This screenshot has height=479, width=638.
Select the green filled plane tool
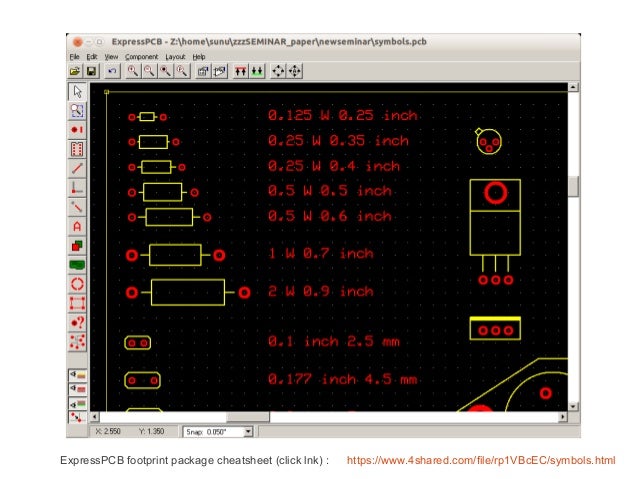(x=77, y=265)
